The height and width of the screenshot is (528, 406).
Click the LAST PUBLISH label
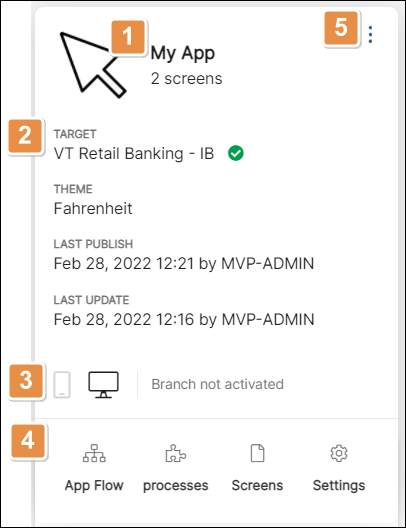pyautogui.click(x=93, y=244)
